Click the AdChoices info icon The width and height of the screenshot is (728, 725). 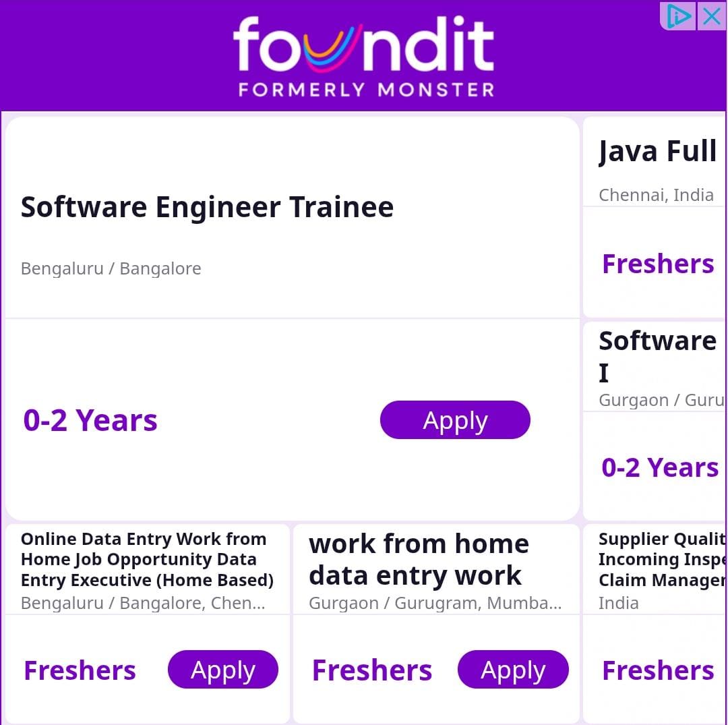(678, 16)
